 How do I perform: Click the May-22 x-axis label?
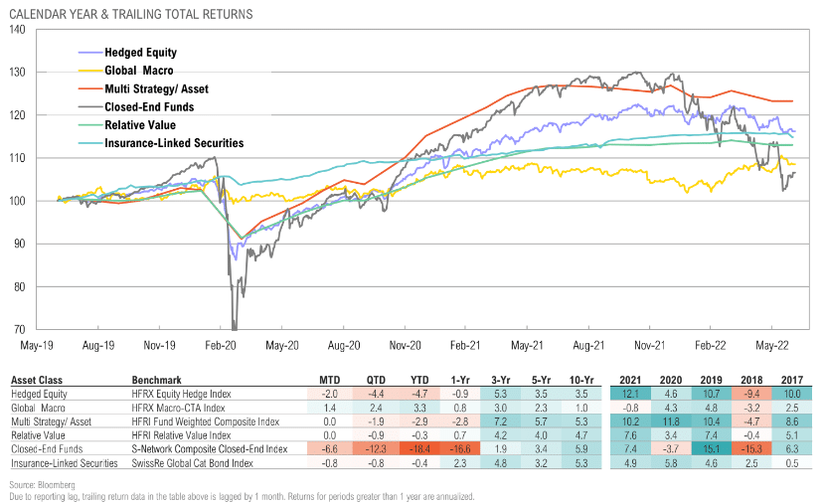coord(772,345)
